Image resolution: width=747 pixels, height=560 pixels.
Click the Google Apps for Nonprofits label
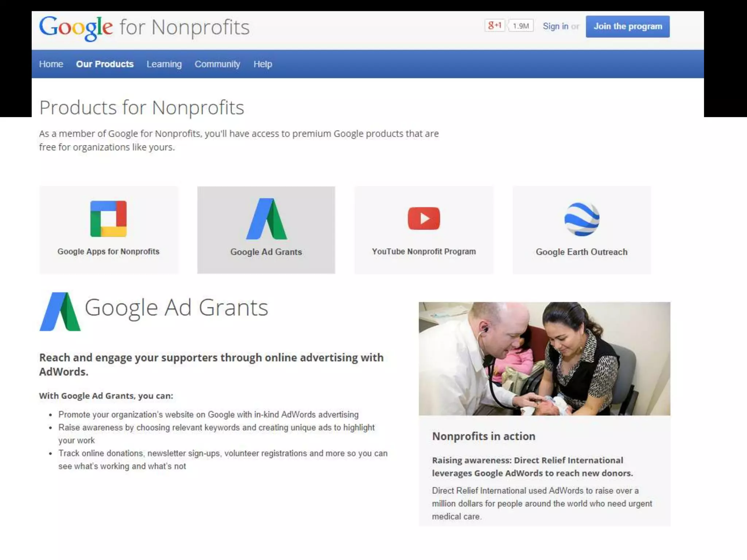108,252
